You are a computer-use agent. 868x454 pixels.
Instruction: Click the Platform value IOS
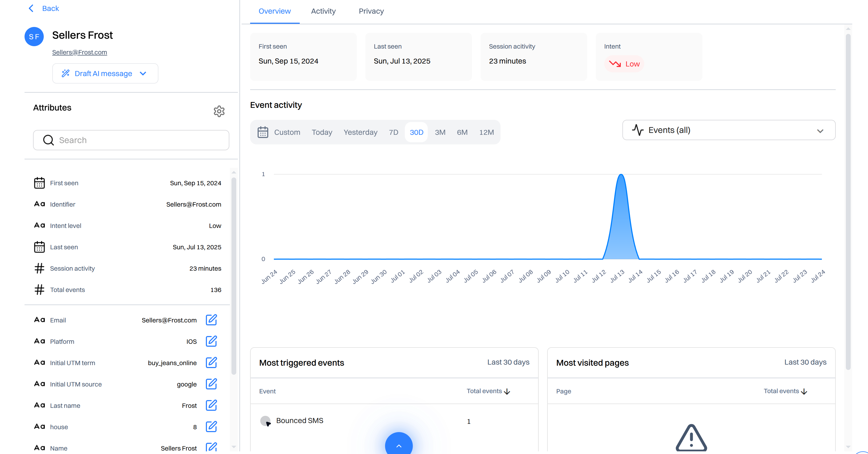pyautogui.click(x=191, y=341)
